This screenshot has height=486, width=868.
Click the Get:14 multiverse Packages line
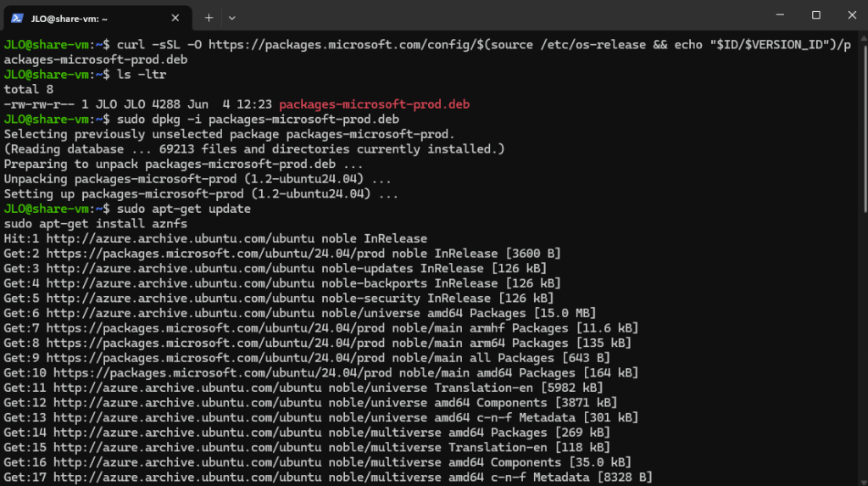(307, 433)
